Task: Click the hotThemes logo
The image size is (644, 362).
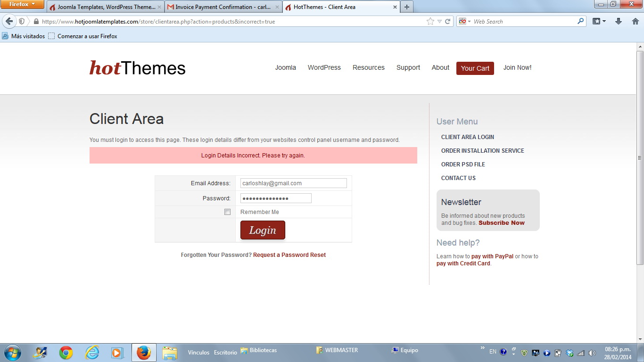Action: 137,68
